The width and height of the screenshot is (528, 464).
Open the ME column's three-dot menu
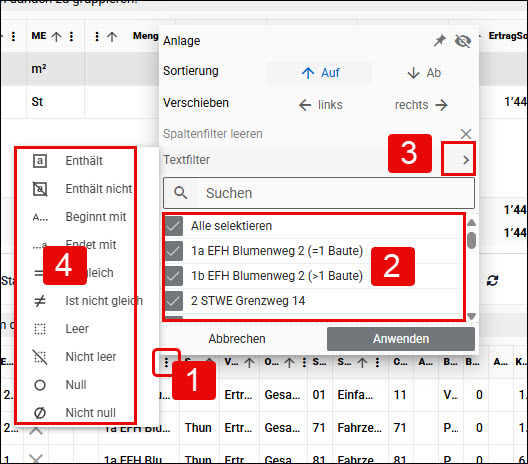coord(71,36)
